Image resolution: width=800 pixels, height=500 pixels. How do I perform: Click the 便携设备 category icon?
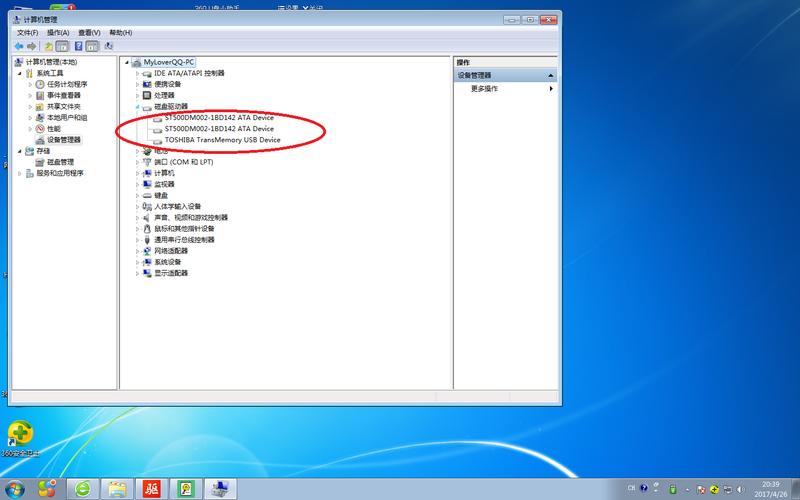147,84
